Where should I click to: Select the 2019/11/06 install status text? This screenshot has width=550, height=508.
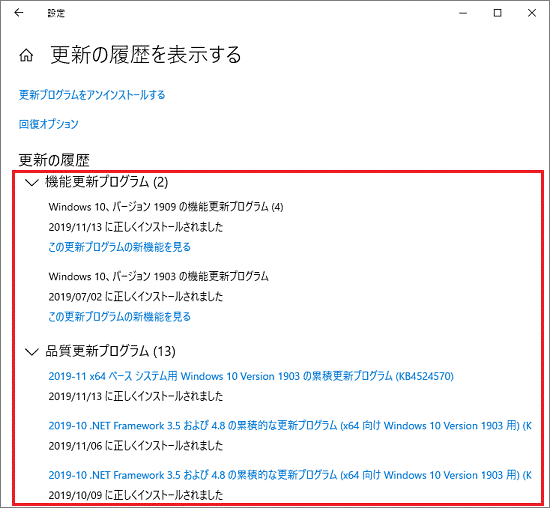point(136,446)
